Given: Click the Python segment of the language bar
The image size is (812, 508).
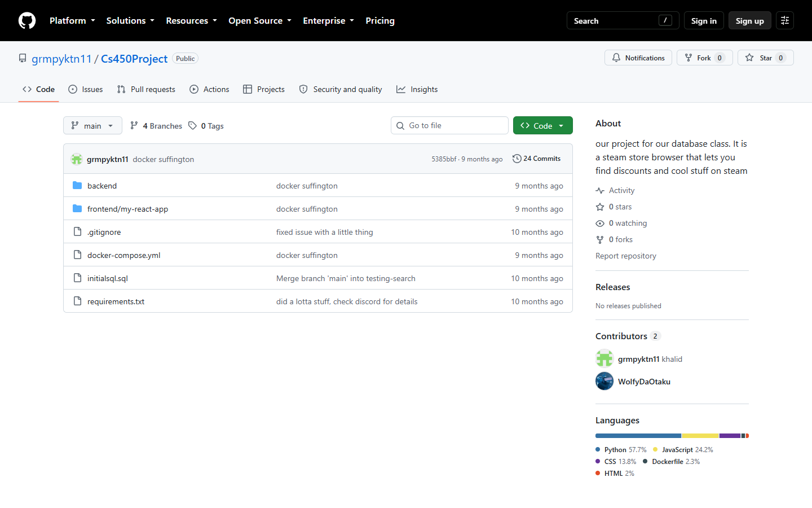Looking at the screenshot, I should point(638,436).
